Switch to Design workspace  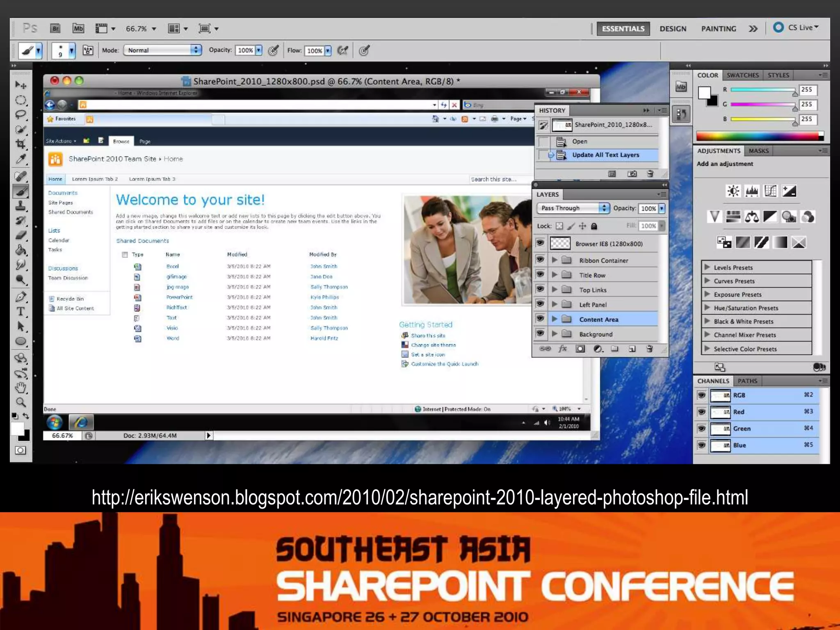(x=673, y=29)
